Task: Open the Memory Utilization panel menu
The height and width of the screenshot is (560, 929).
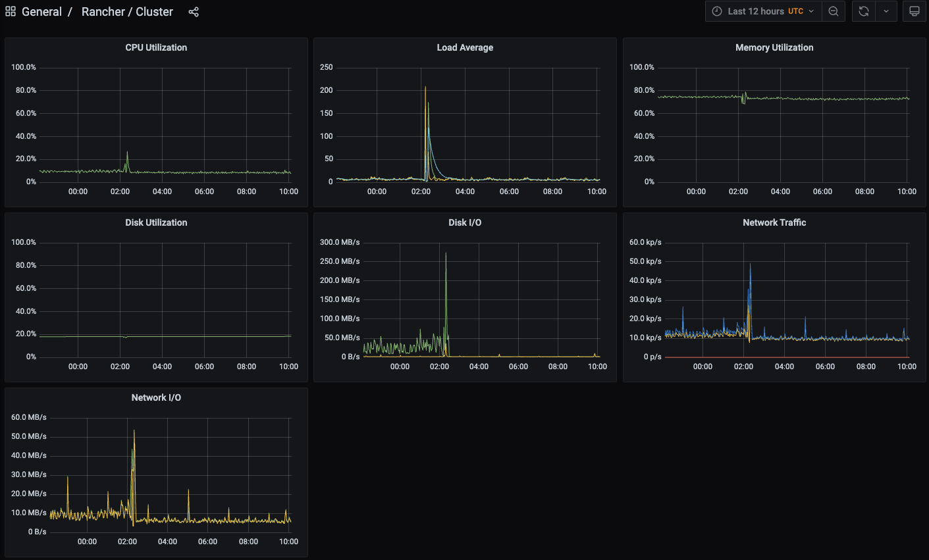Action: click(774, 47)
